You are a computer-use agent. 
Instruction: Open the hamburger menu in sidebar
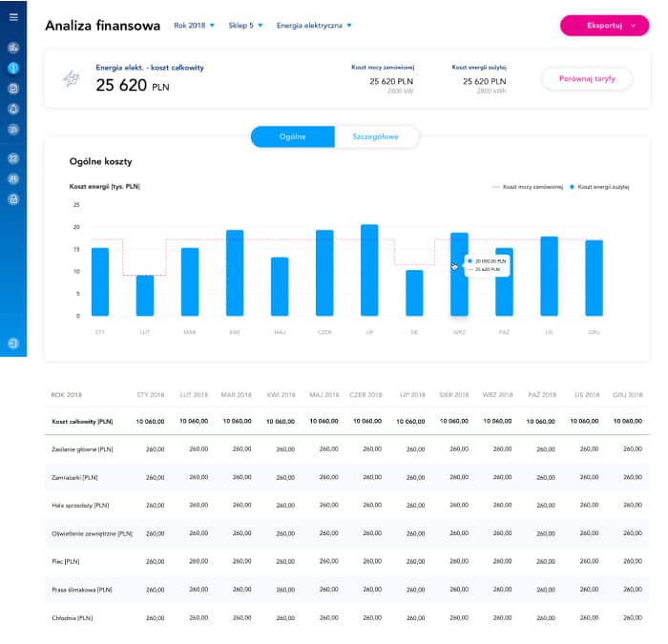13,17
